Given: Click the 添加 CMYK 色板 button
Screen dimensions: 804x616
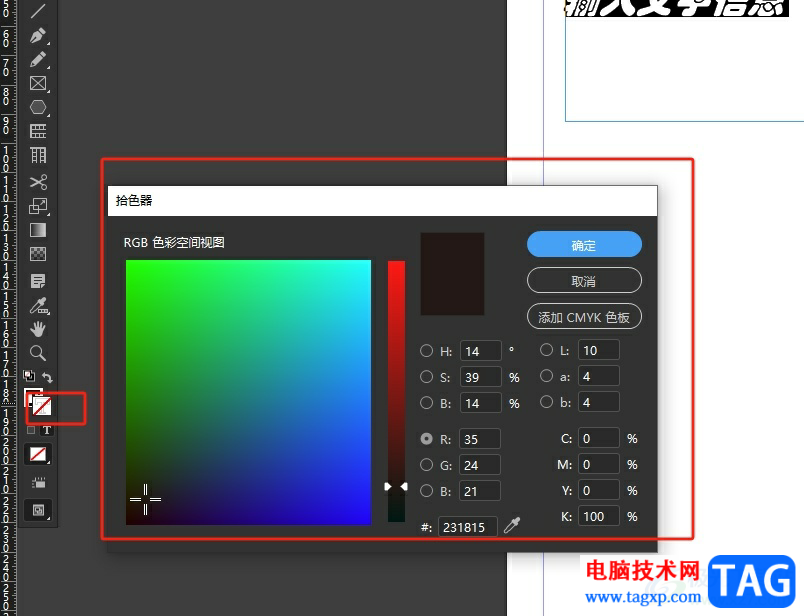Looking at the screenshot, I should [x=584, y=317].
